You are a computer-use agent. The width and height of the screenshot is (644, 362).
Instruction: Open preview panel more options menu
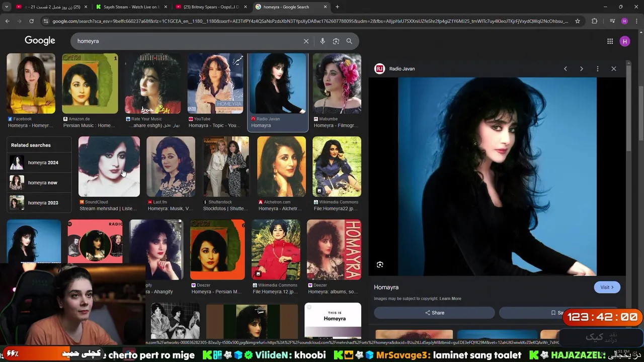pyautogui.click(x=598, y=69)
